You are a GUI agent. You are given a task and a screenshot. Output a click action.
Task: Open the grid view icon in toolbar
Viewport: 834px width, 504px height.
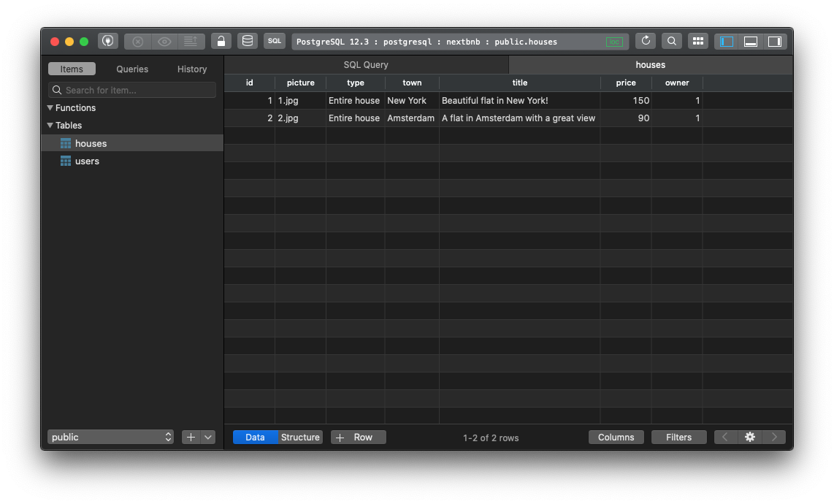(698, 42)
